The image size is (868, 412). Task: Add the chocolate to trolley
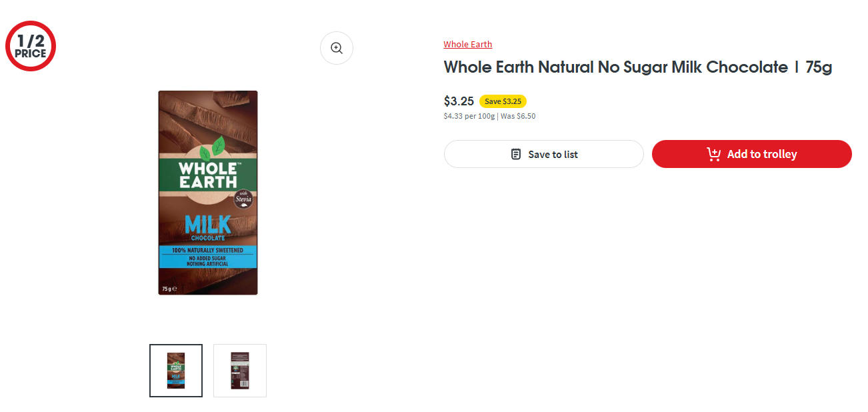[751, 154]
